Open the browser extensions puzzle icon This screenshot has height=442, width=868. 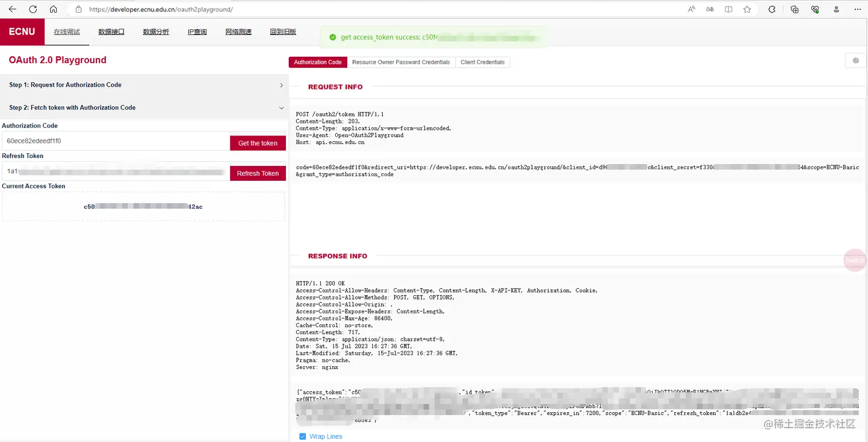(772, 9)
